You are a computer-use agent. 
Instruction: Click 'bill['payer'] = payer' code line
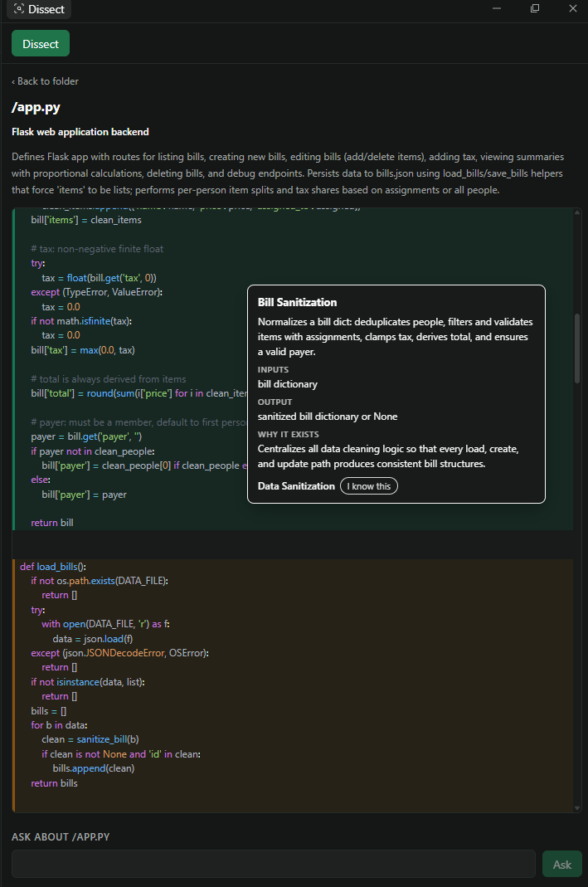(84, 495)
